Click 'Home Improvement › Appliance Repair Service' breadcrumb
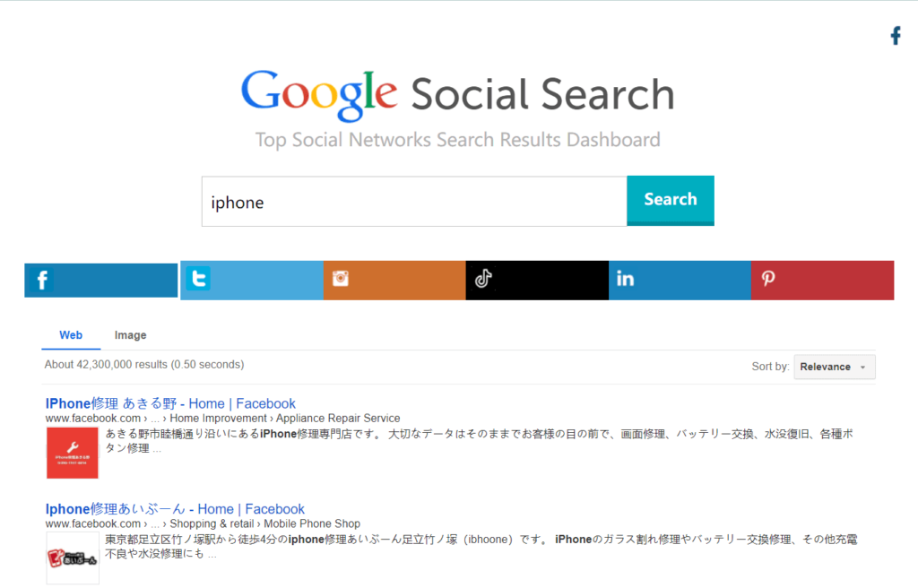Image resolution: width=918 pixels, height=588 pixels. [285, 419]
